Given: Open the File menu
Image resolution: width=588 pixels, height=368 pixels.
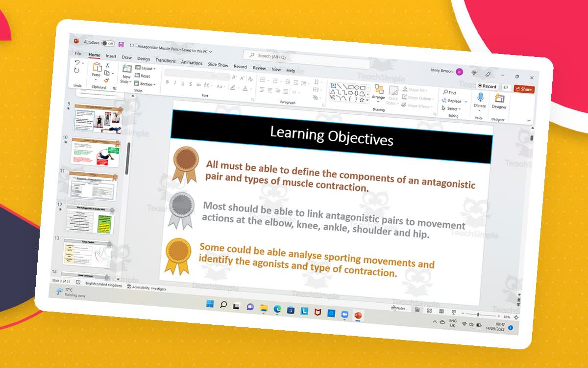Looking at the screenshot, I should (77, 53).
